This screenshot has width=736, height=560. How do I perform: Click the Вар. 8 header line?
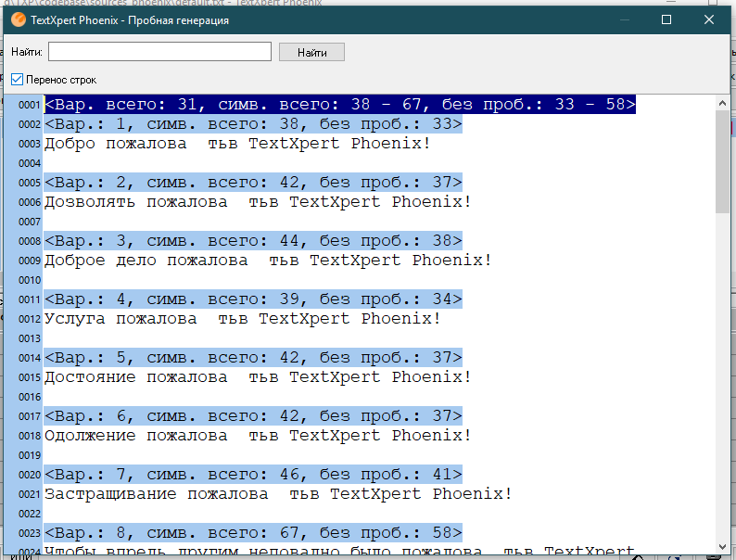(253, 533)
